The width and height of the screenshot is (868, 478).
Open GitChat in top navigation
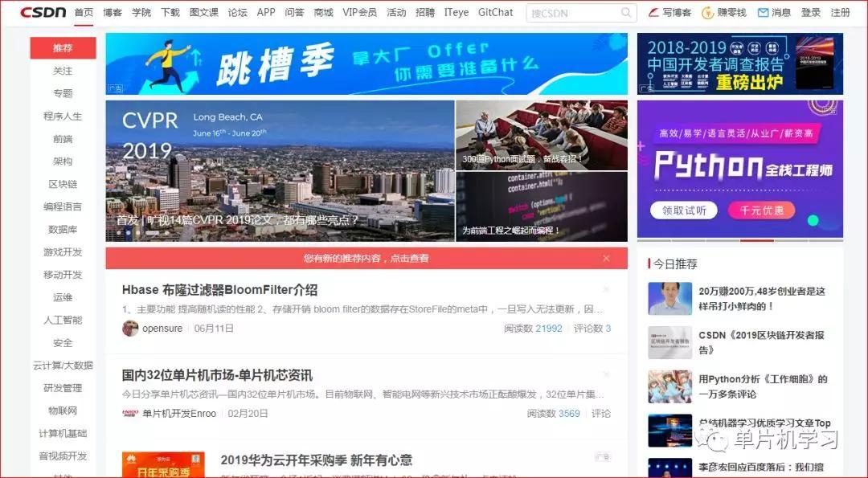pyautogui.click(x=495, y=12)
